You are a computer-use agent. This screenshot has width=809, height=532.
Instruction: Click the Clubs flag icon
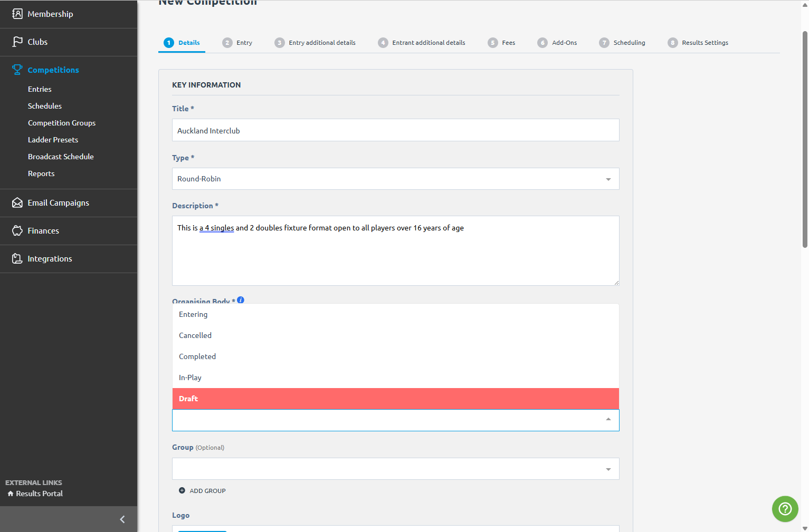pos(17,42)
